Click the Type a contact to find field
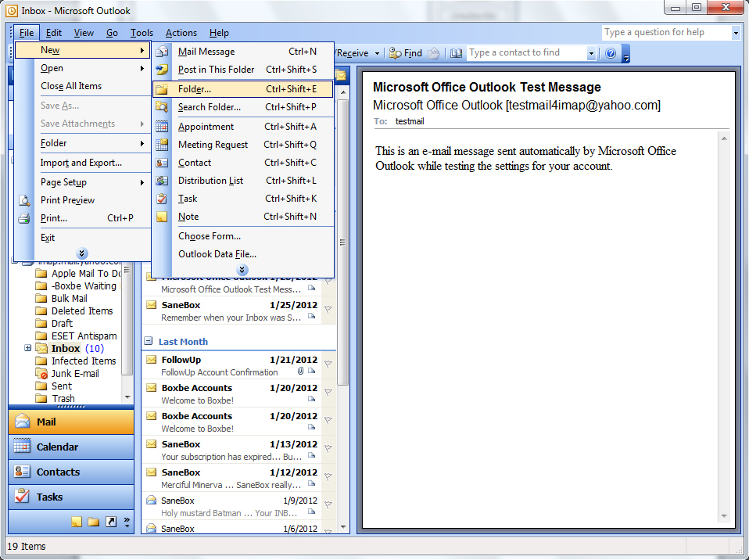 click(527, 52)
